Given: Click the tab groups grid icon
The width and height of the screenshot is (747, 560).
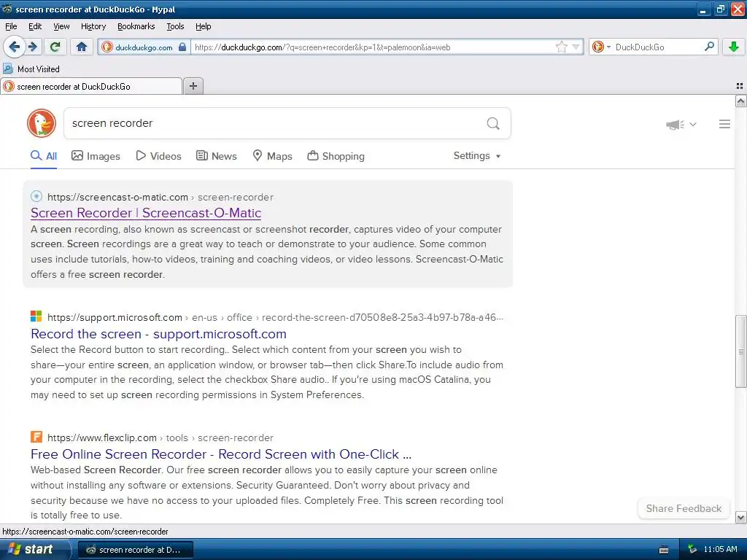Looking at the screenshot, I should tap(740, 86).
